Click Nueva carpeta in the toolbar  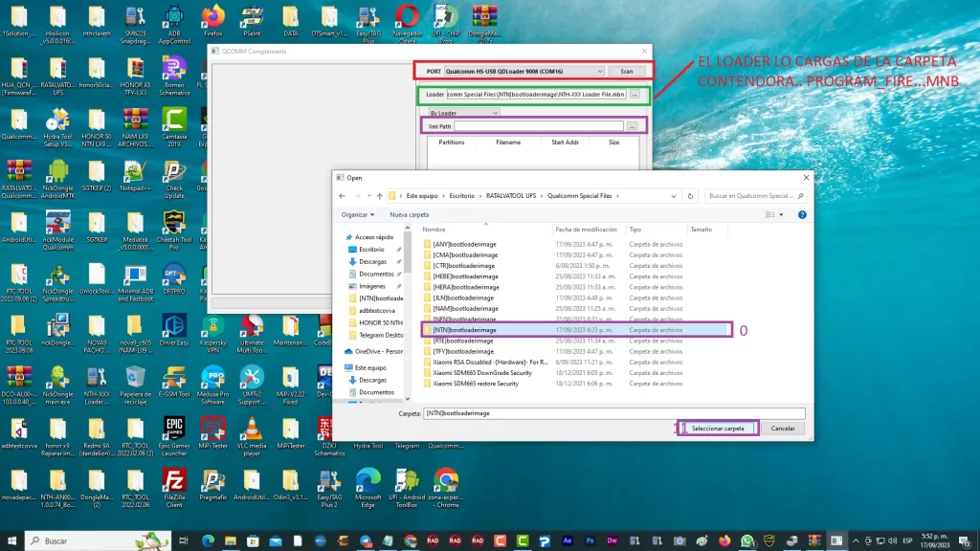409,215
